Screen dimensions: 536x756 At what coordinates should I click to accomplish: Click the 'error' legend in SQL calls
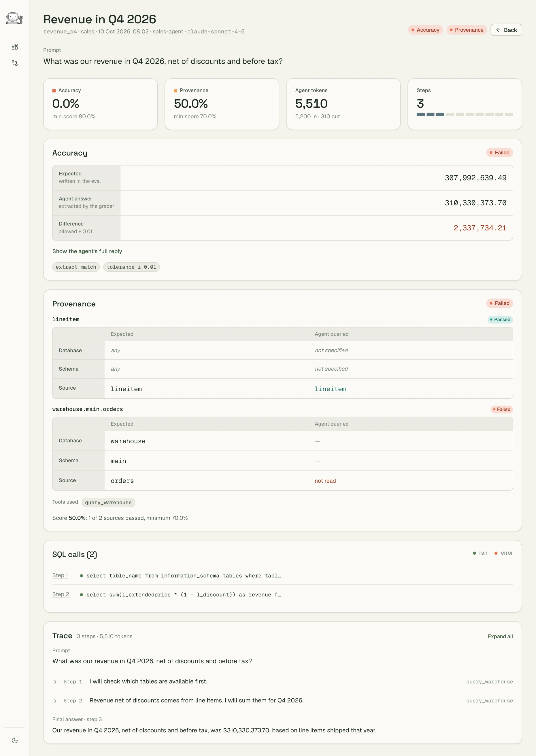[x=503, y=553]
